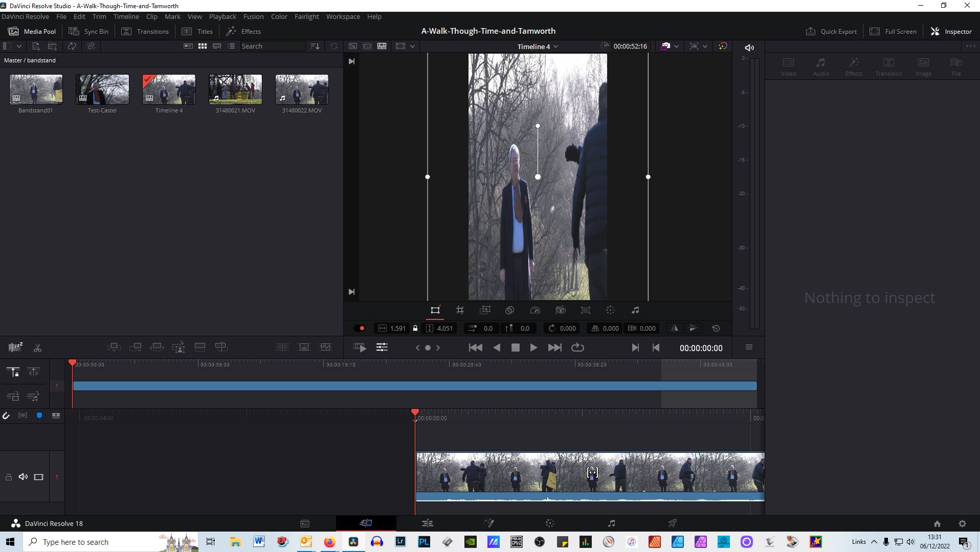Image resolution: width=980 pixels, height=552 pixels.
Task: Click the media pool Search field
Action: [273, 46]
